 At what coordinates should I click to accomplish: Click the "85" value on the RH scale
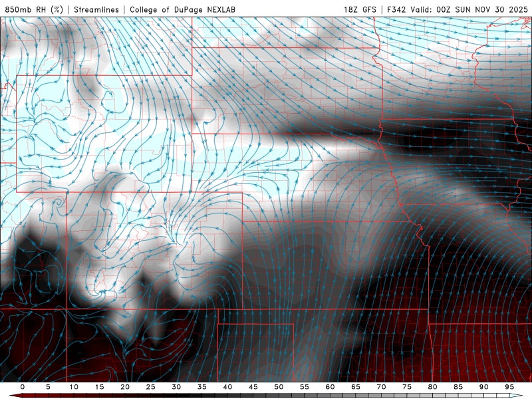coord(458,387)
